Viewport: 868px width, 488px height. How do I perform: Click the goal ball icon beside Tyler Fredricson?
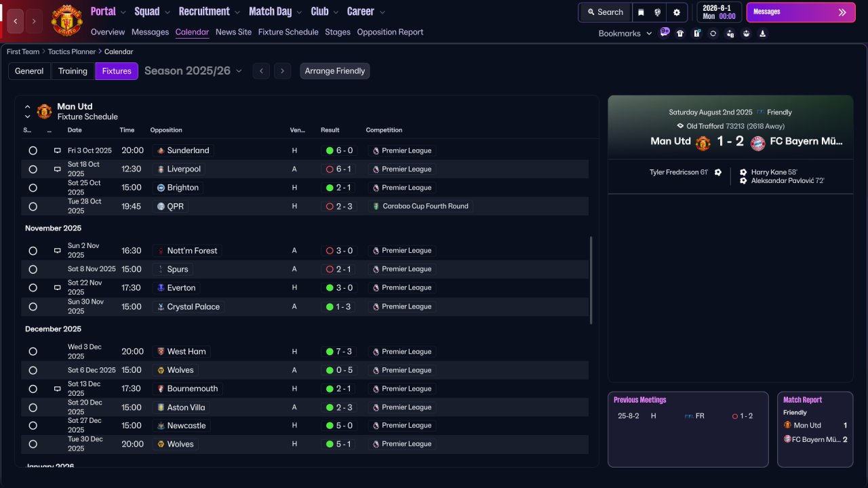(x=718, y=172)
